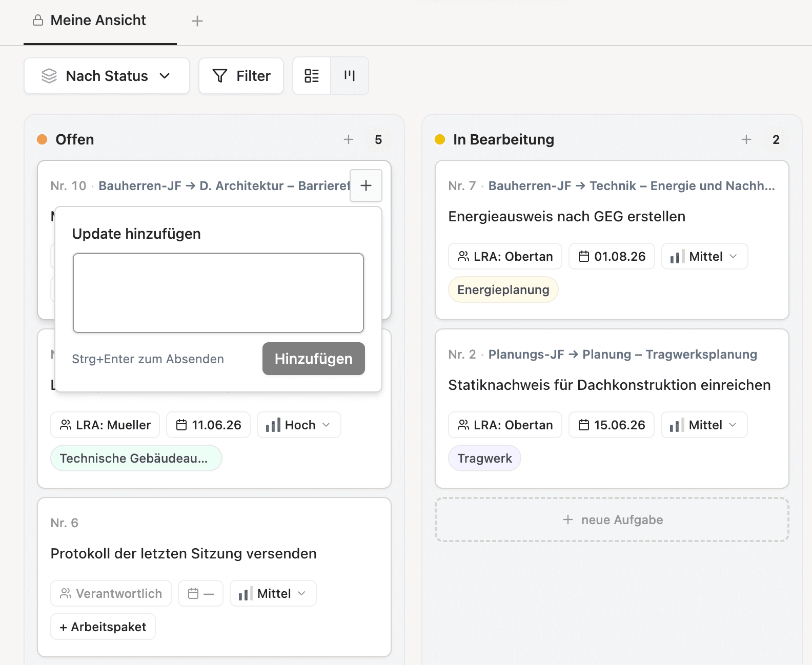Click the Nr. 10 label
This screenshot has height=665, width=812.
[68, 185]
